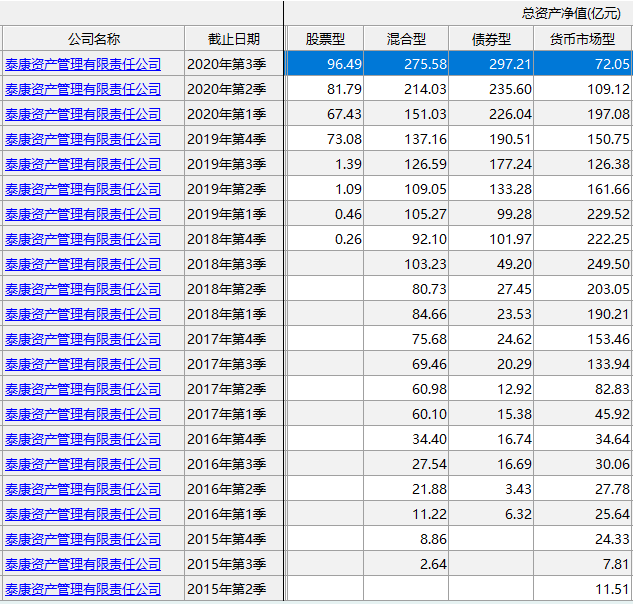The image size is (633, 604).
Task: Select the 297.21 bond-type cell
Action: click(491, 64)
